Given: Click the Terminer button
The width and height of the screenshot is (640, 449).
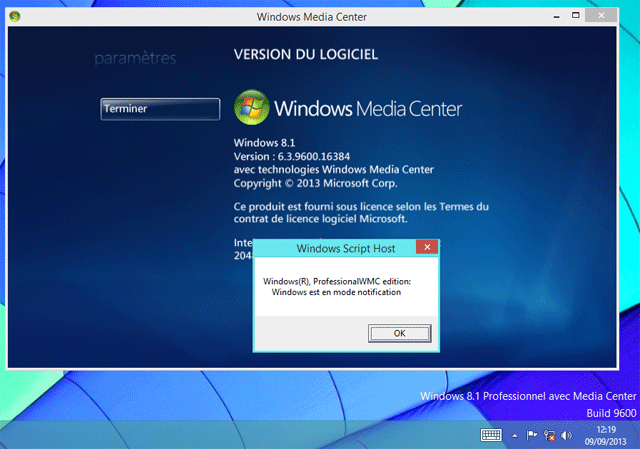Looking at the screenshot, I should [160, 109].
